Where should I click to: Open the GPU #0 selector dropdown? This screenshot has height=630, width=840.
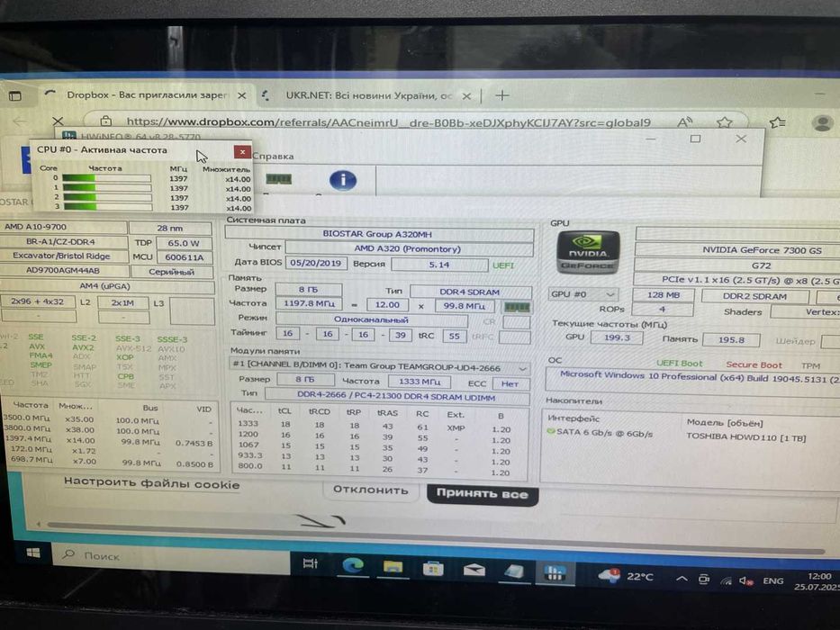[583, 294]
